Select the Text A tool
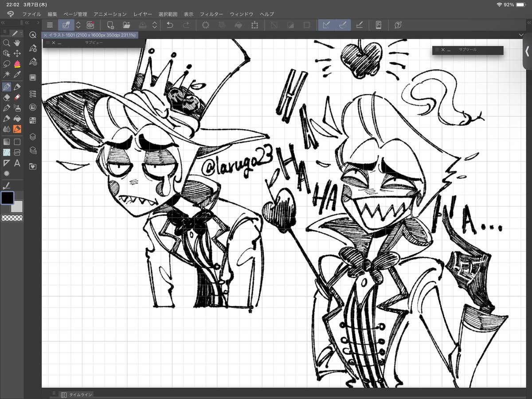The height and width of the screenshot is (399, 532). [17, 163]
